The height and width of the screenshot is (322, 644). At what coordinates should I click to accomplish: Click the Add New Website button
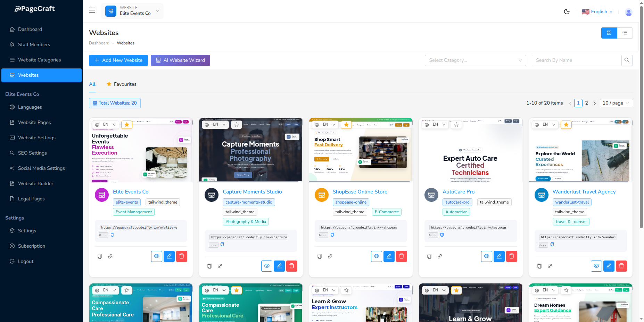coord(118,60)
